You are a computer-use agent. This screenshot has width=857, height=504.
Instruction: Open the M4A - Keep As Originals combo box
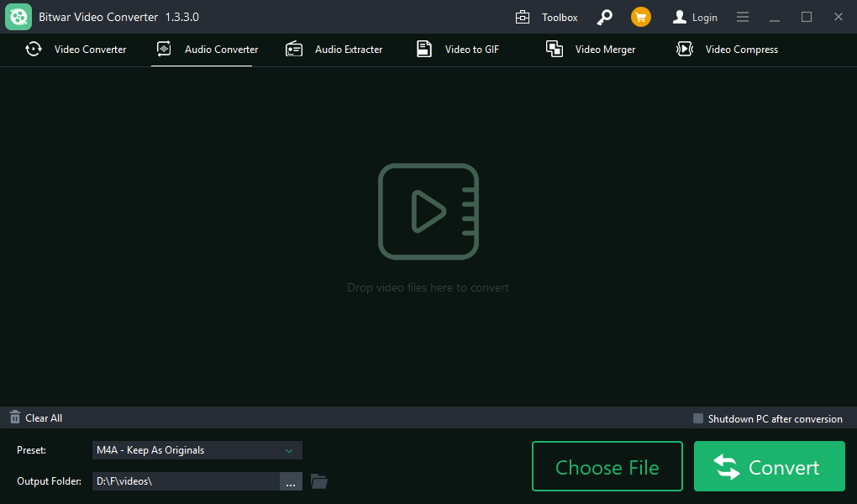coord(197,450)
